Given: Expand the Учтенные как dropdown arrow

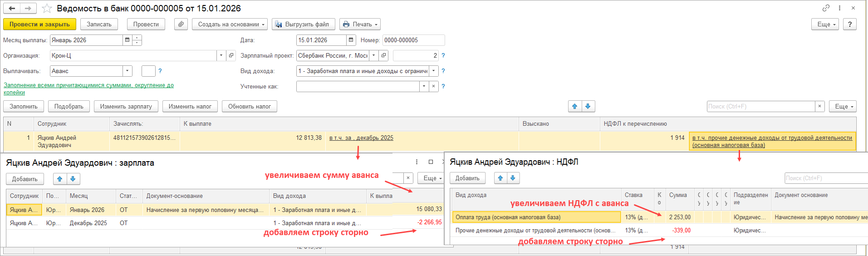Looking at the screenshot, I should [424, 86].
